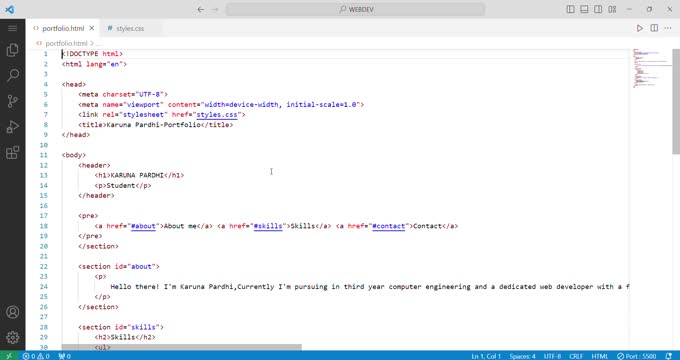Open Run and Debug view
Viewport: 680px width, 360px height.
13,127
